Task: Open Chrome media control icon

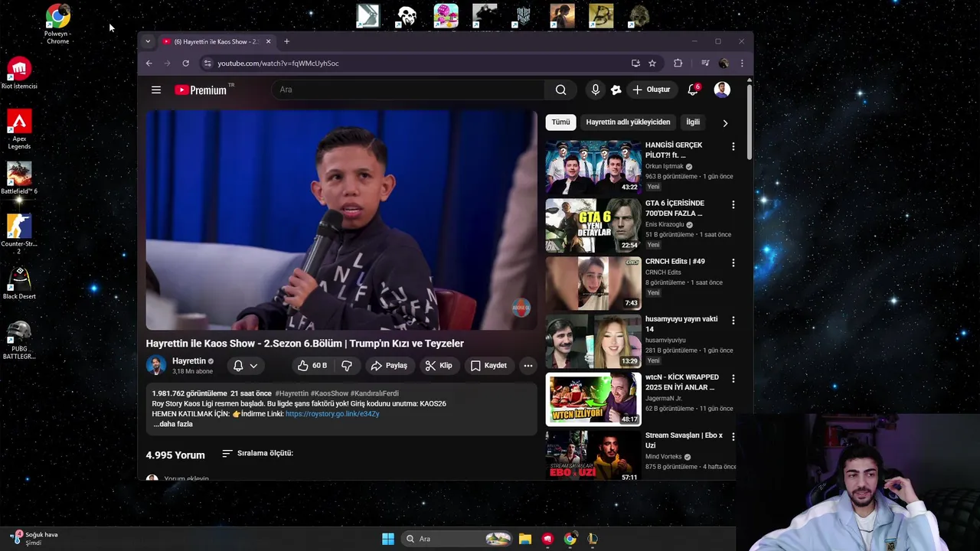Action: point(705,64)
